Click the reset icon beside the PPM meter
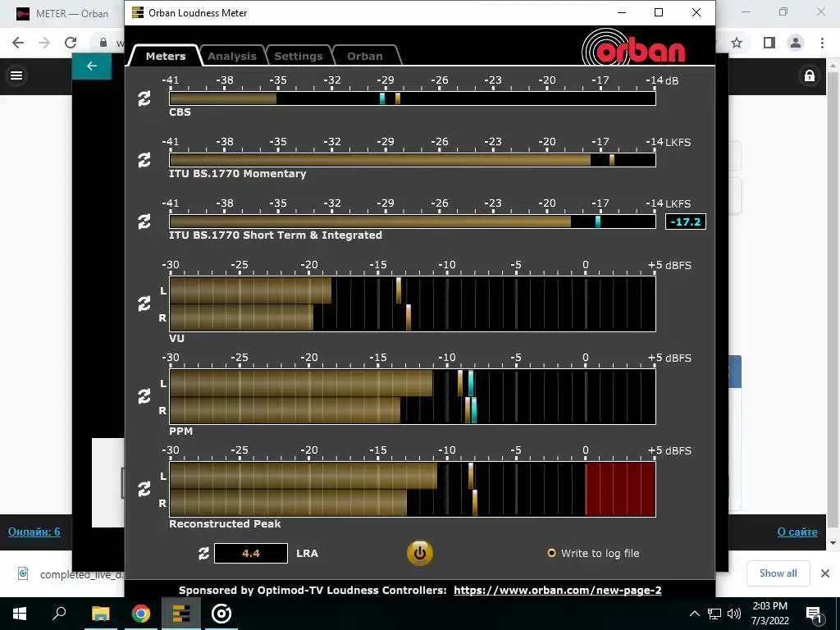The height and width of the screenshot is (630, 840). (x=144, y=396)
